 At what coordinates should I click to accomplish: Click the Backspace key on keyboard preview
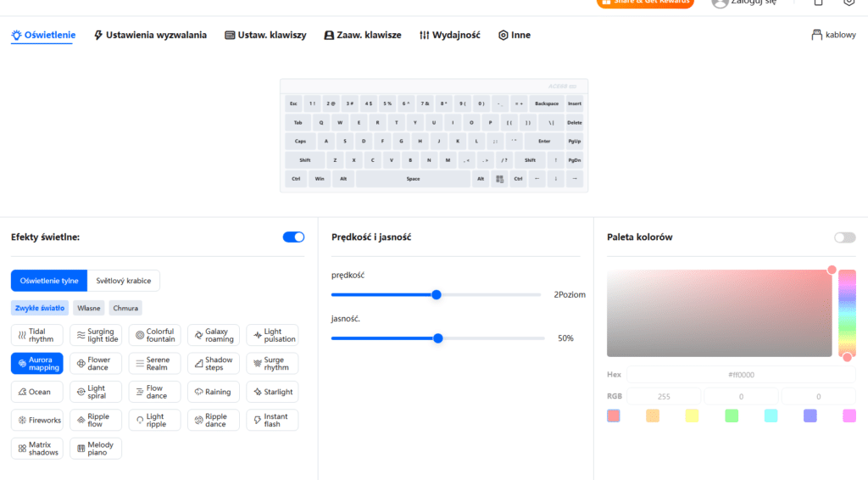(x=547, y=103)
